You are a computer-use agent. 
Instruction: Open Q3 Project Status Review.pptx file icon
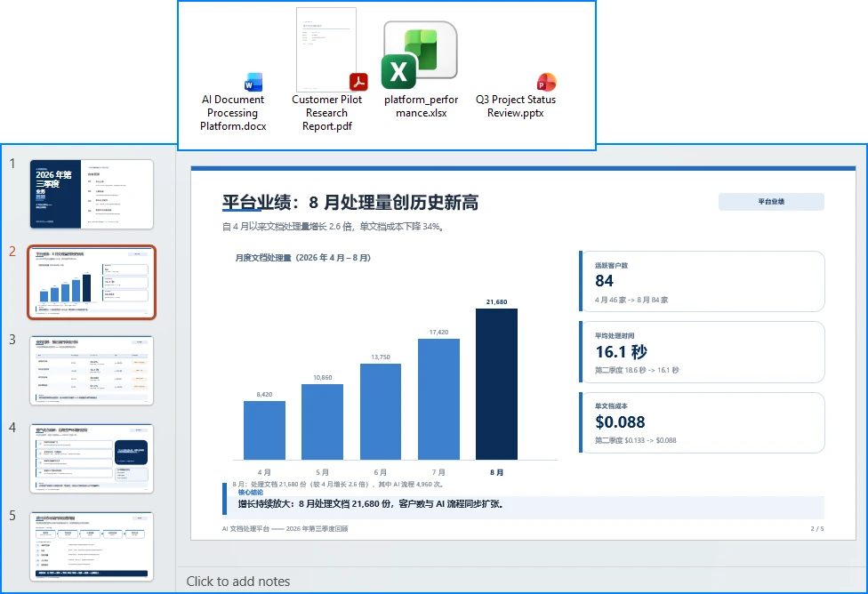[x=546, y=82]
